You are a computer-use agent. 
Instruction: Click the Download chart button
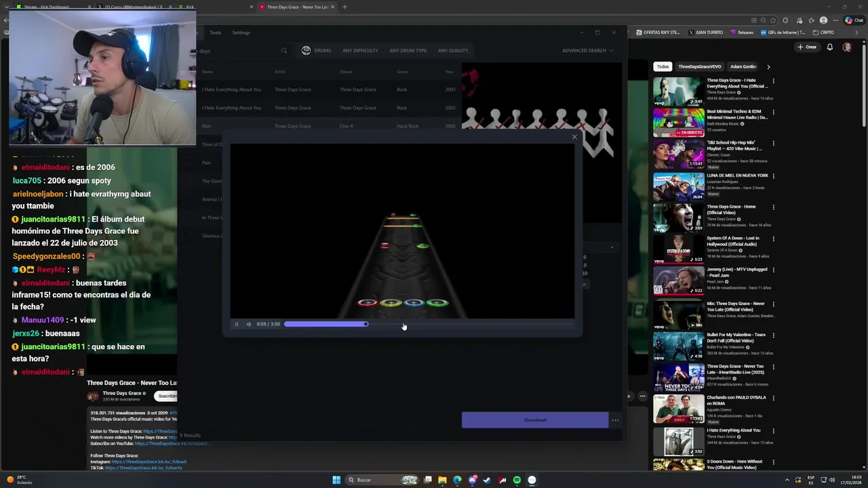click(x=535, y=420)
